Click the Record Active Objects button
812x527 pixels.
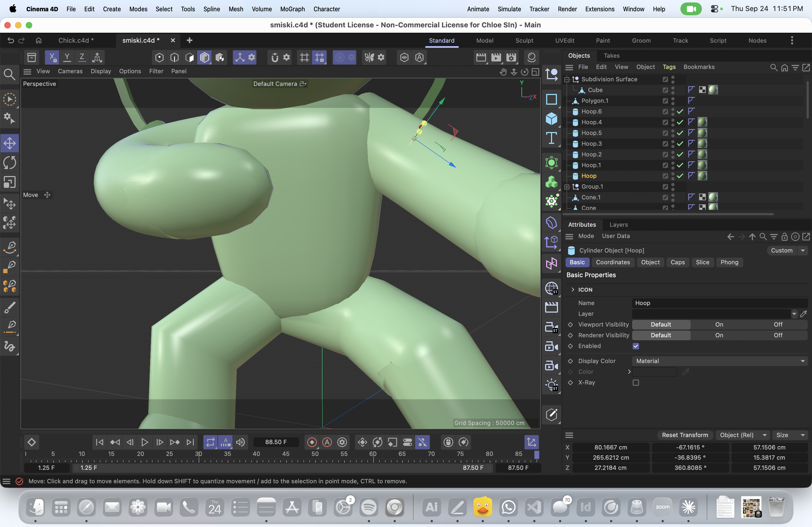tap(312, 442)
